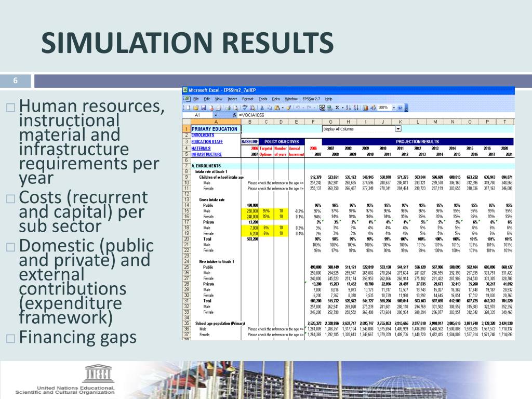Open the Data menu
Screen dimensions: 532x399
tap(276, 99)
